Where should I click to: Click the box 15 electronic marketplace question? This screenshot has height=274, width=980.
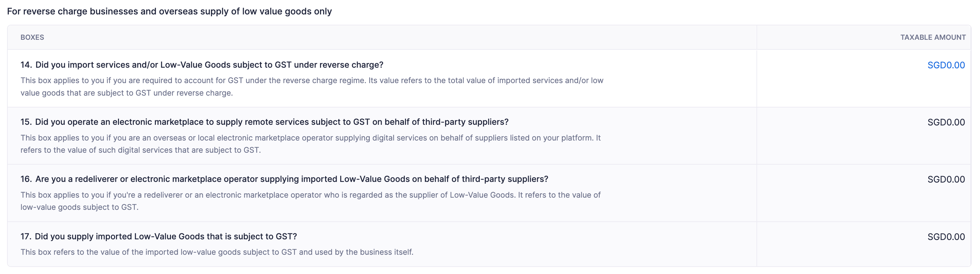[x=272, y=122]
